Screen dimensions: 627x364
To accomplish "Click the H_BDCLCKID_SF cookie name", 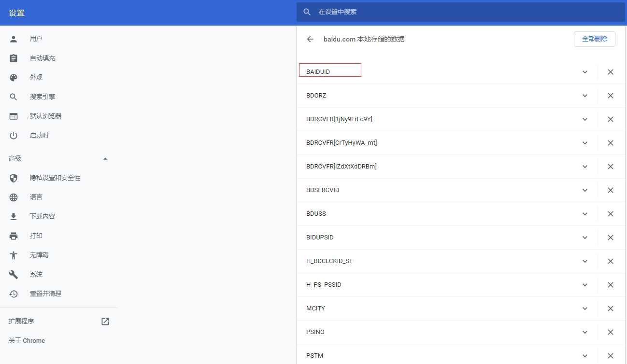I will pyautogui.click(x=329, y=261).
